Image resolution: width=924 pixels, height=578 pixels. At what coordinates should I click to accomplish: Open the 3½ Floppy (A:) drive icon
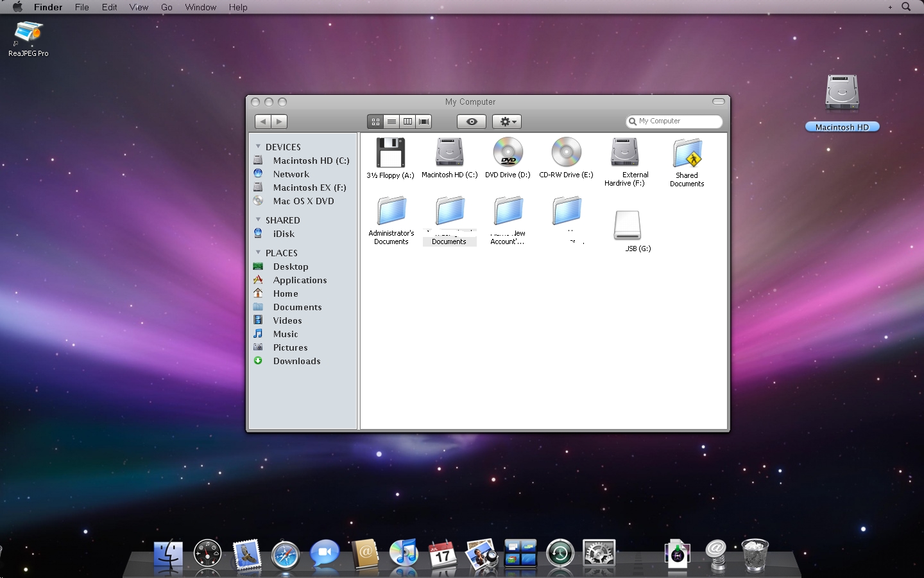click(x=390, y=153)
